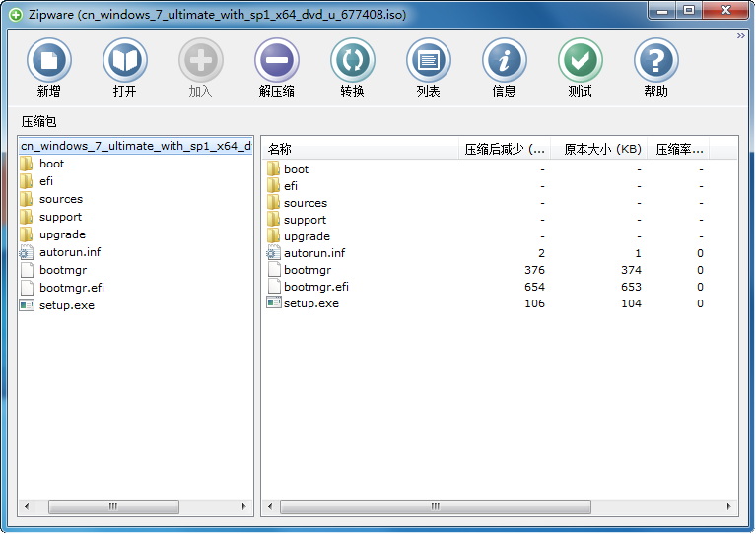Open the 信息 (Info) icon
The image size is (756, 534).
(505, 61)
